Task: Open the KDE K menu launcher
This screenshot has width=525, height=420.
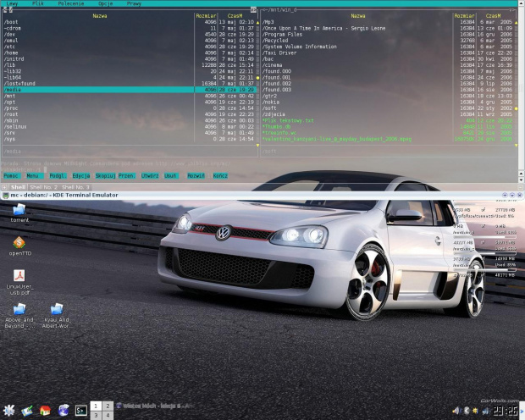Action: (x=9, y=410)
